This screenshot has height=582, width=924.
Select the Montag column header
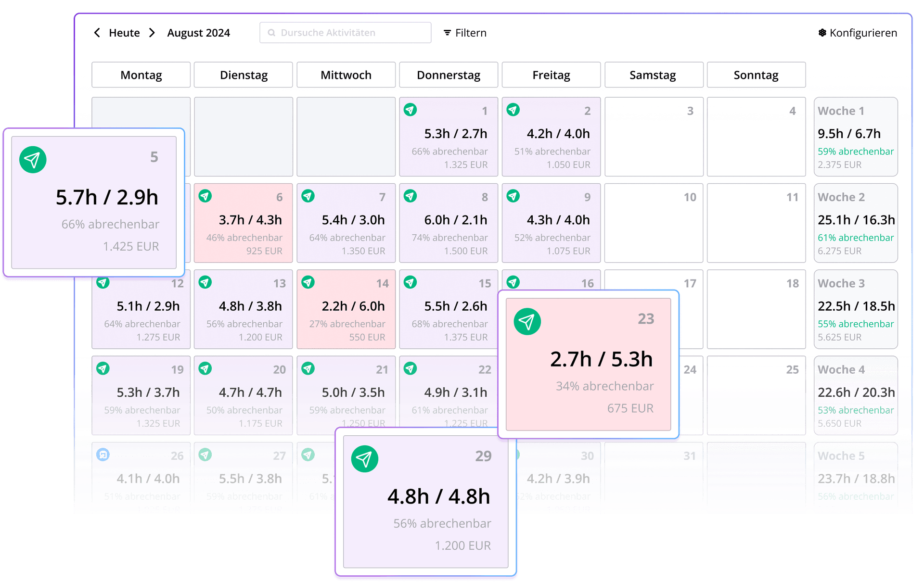[141, 75]
